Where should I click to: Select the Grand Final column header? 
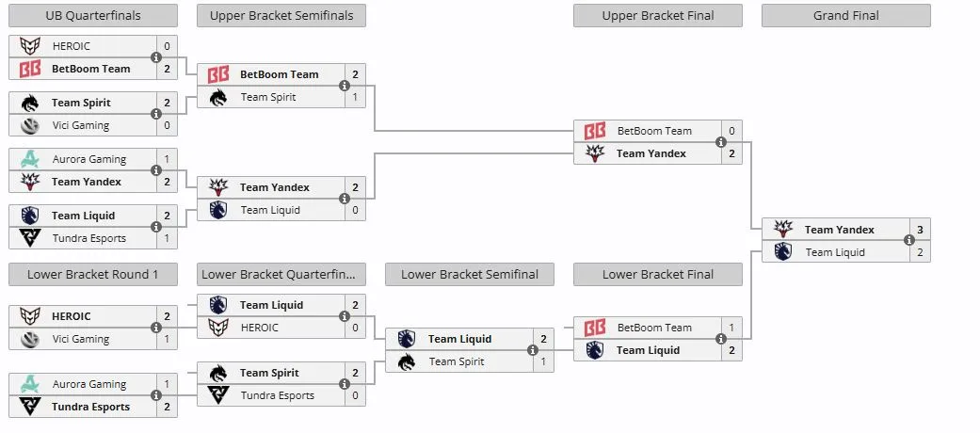point(846,16)
